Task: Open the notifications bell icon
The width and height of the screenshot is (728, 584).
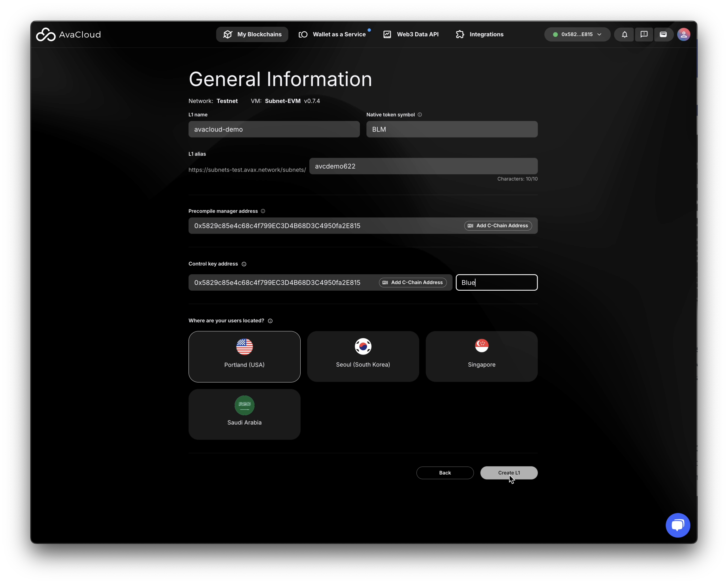Action: tap(624, 34)
